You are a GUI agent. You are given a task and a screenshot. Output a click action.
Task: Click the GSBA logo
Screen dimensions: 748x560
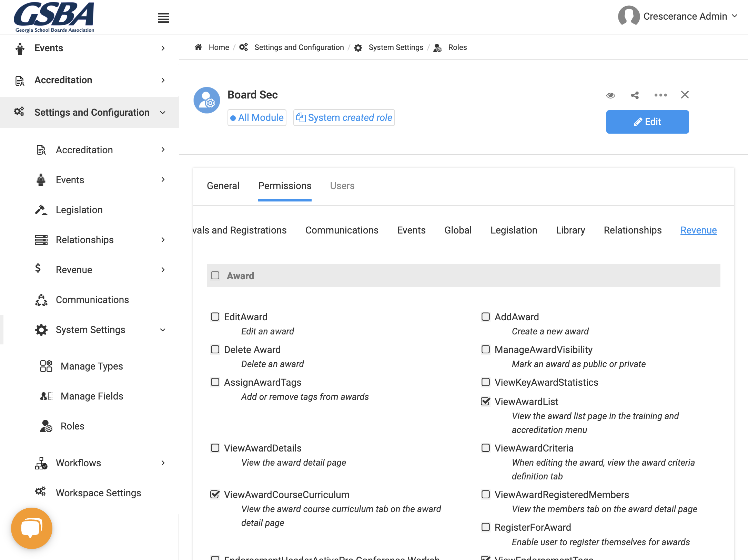pos(54,17)
